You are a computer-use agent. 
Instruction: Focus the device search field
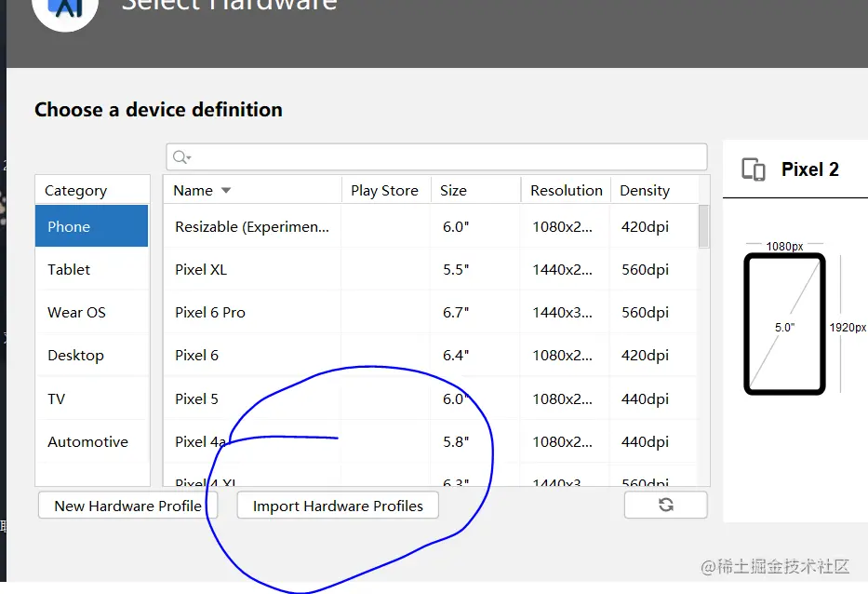pyautogui.click(x=436, y=156)
